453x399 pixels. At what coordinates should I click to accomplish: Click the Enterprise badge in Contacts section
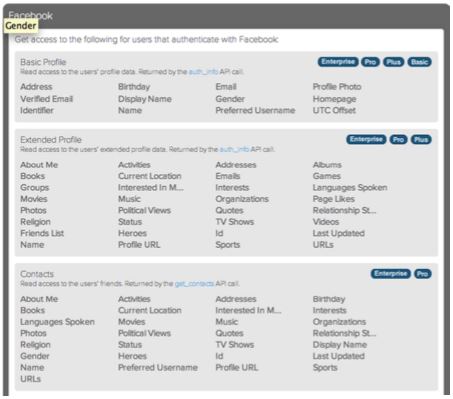click(x=391, y=274)
